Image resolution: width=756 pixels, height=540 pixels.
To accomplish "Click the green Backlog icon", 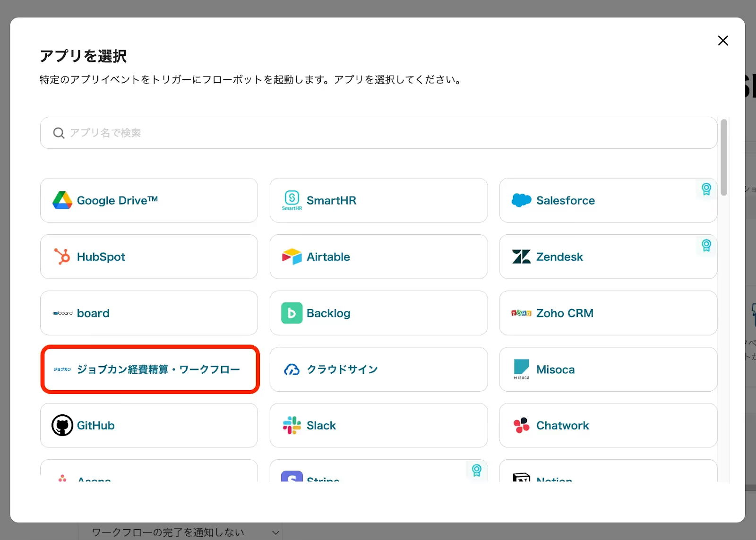I will click(292, 313).
